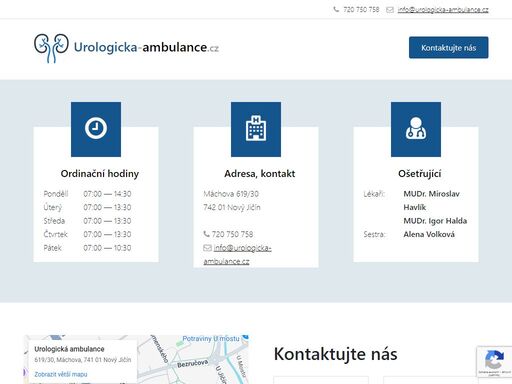
Task: Click the Kontaktujte nás form heading
Action: point(336,354)
